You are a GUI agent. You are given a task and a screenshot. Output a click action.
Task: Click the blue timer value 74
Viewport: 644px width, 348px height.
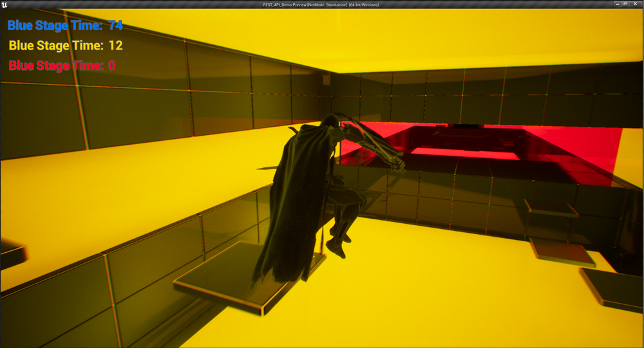(115, 26)
